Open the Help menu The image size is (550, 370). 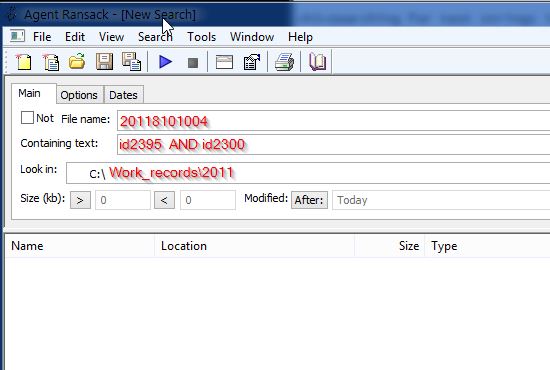(x=300, y=37)
